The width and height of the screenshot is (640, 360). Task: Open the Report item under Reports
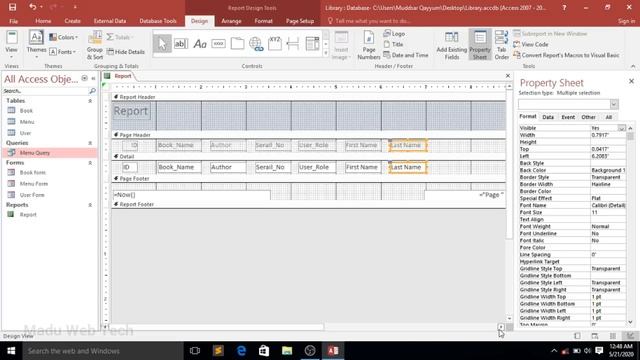coord(28,215)
